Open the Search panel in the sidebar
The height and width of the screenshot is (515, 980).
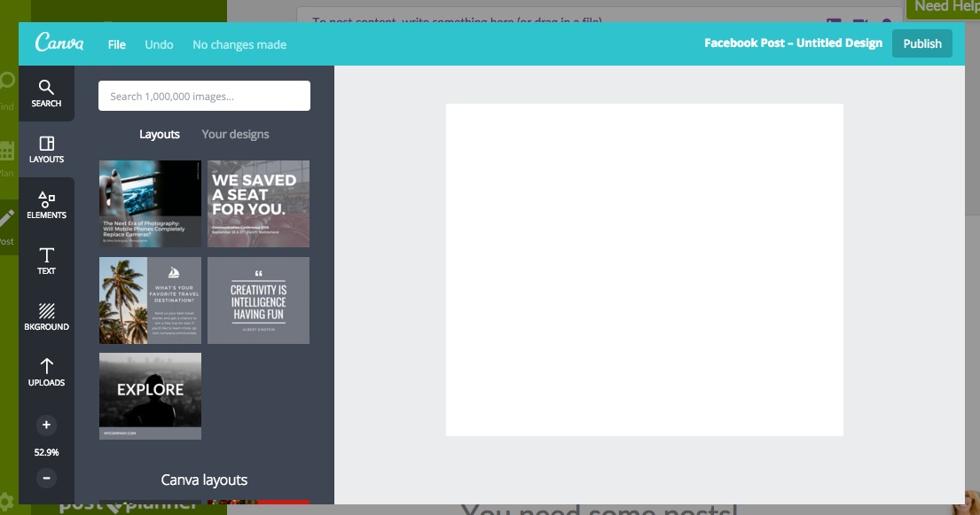point(46,93)
